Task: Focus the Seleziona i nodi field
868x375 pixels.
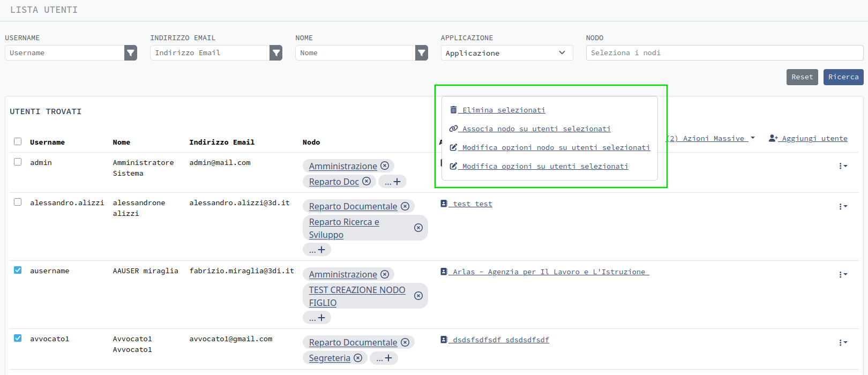Action: pos(724,52)
